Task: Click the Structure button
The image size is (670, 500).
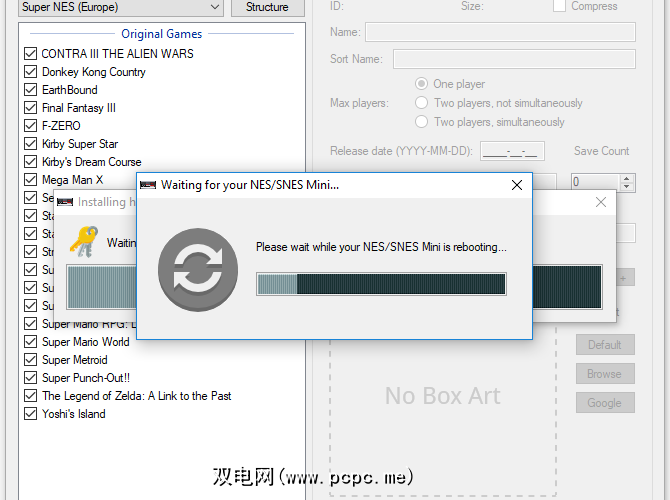Action: (267, 7)
